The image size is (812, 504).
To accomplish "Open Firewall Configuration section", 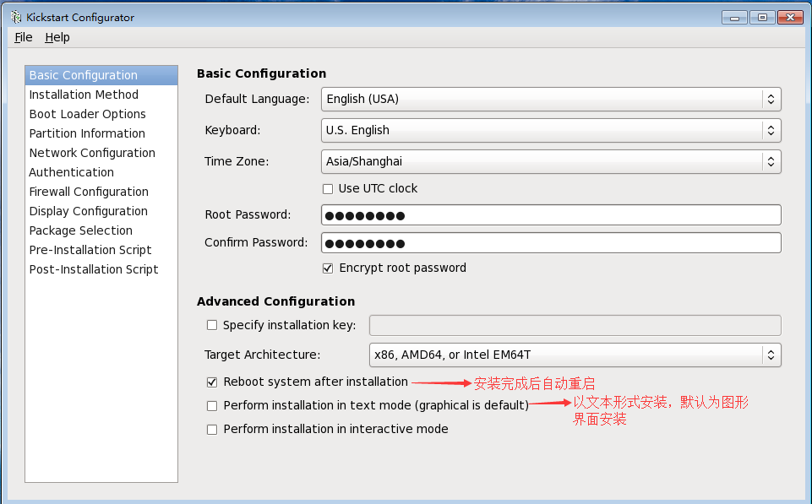I will point(101,192).
